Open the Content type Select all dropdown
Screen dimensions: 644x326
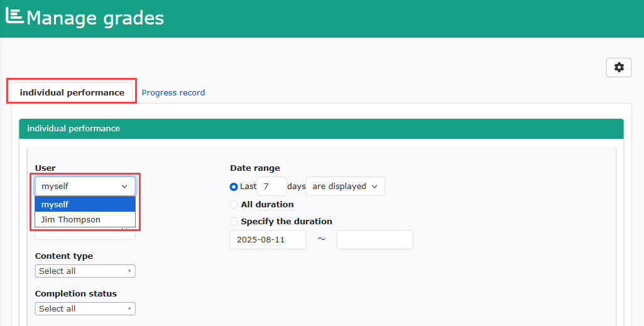pyautogui.click(x=85, y=271)
